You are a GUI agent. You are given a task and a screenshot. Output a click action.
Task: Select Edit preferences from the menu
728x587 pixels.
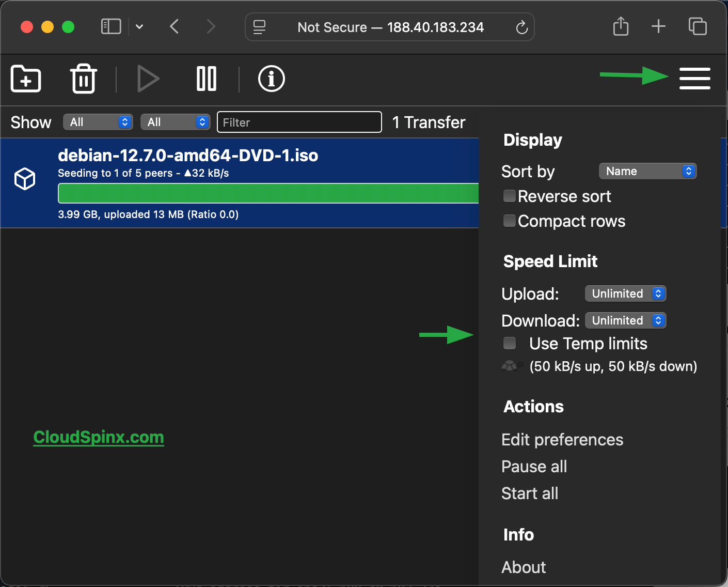(x=562, y=440)
